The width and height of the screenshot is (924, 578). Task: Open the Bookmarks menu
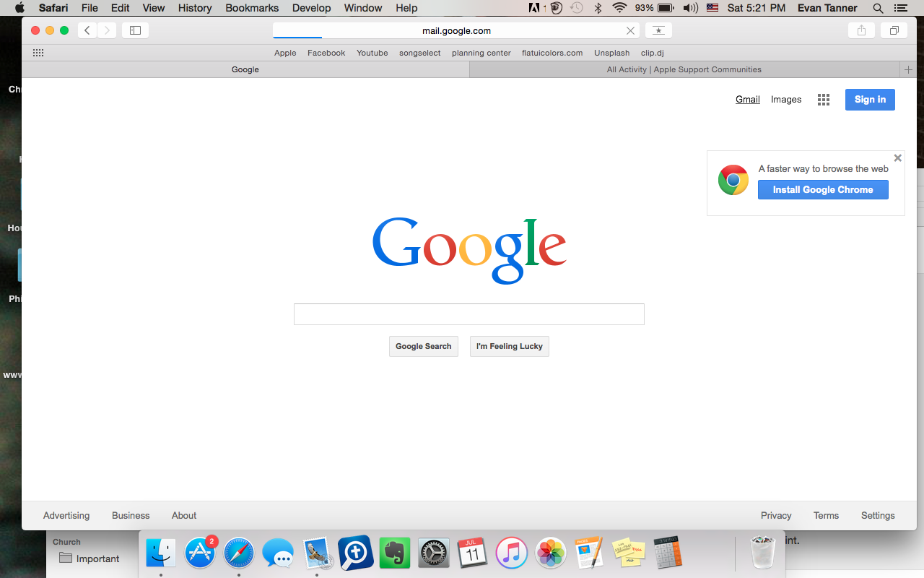click(252, 8)
